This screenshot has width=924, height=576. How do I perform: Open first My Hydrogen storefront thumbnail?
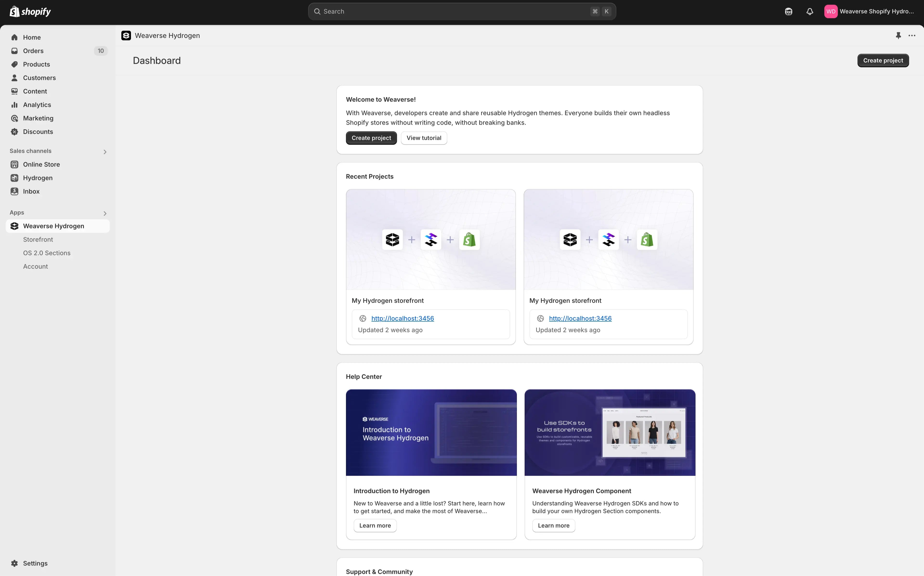pos(431,240)
